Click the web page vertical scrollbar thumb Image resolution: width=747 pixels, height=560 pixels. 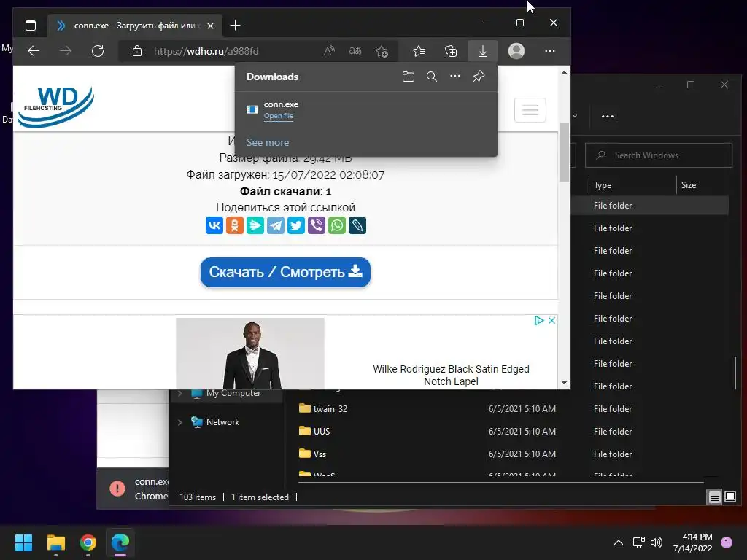(x=564, y=152)
